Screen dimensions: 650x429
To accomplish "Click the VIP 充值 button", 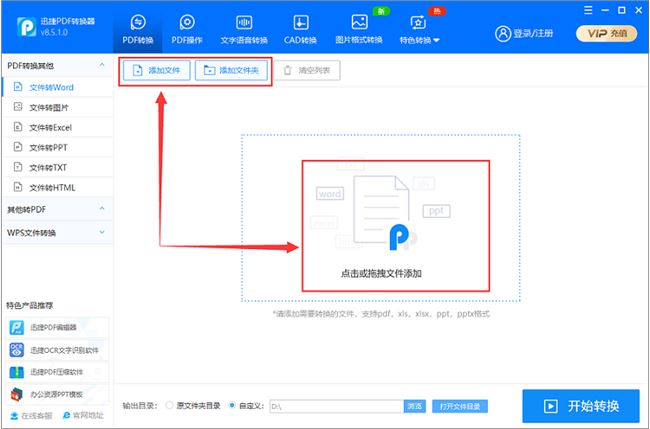I will (x=606, y=34).
